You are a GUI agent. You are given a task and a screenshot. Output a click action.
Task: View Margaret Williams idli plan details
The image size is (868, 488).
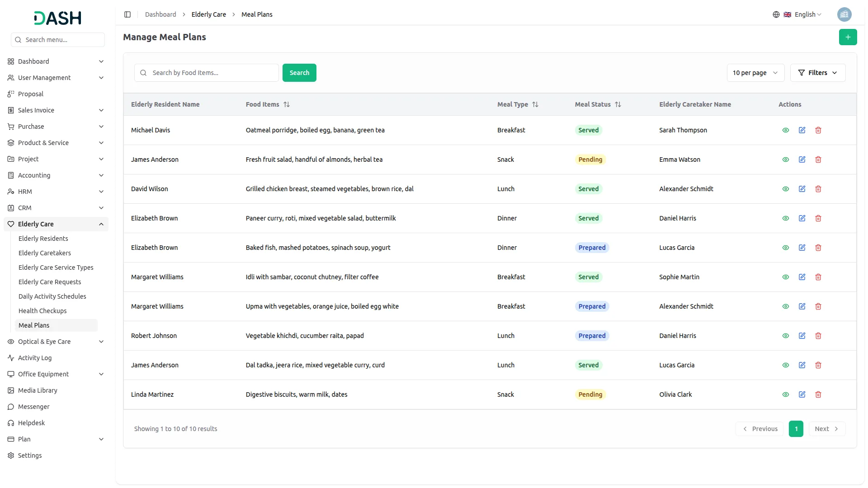tap(785, 277)
